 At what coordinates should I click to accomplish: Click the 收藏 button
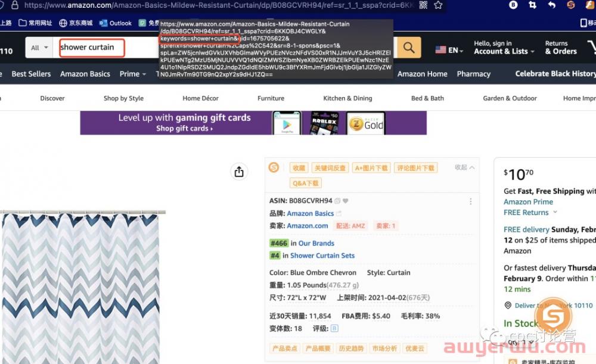coord(299,167)
